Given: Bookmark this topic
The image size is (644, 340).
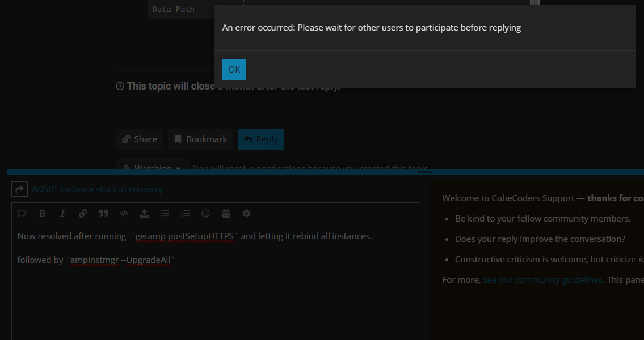Looking at the screenshot, I should (200, 139).
